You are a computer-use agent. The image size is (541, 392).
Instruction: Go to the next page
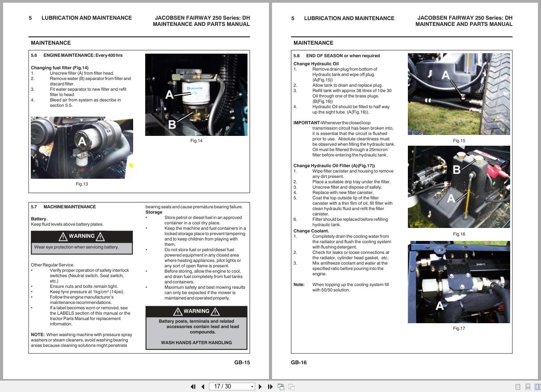[x=260, y=387]
